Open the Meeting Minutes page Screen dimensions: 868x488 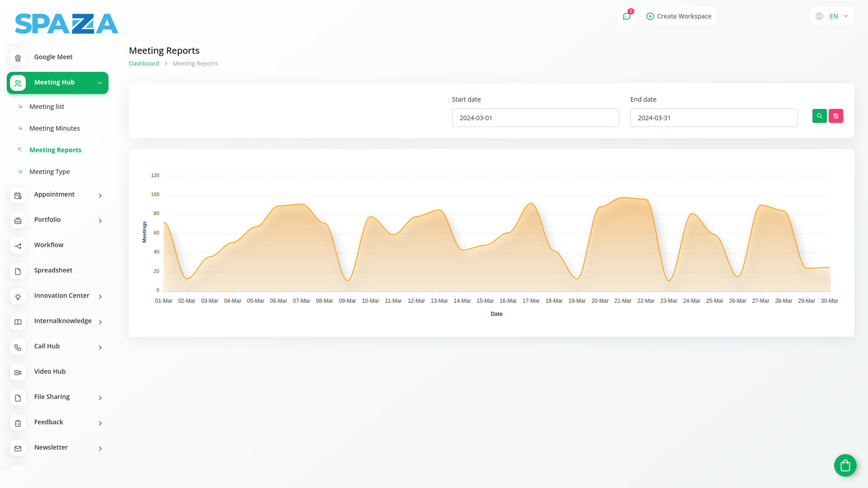click(x=54, y=128)
